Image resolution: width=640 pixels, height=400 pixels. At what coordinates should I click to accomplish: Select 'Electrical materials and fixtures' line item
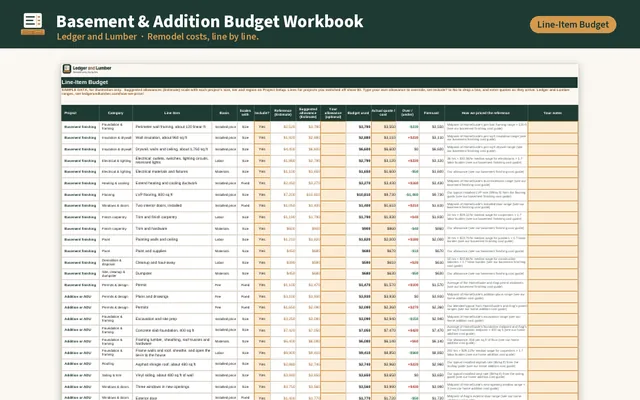tap(172, 172)
